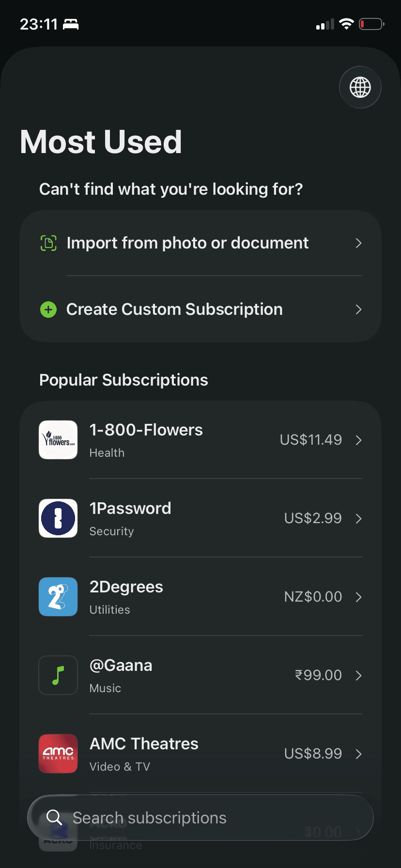Click the Search subscriptions field
The height and width of the screenshot is (868, 401).
point(203,818)
